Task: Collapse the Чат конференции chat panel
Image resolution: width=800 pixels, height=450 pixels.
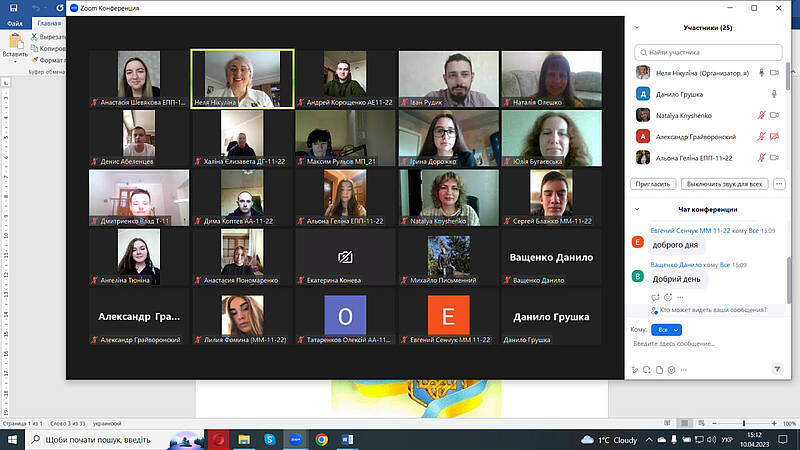Action: pos(637,209)
